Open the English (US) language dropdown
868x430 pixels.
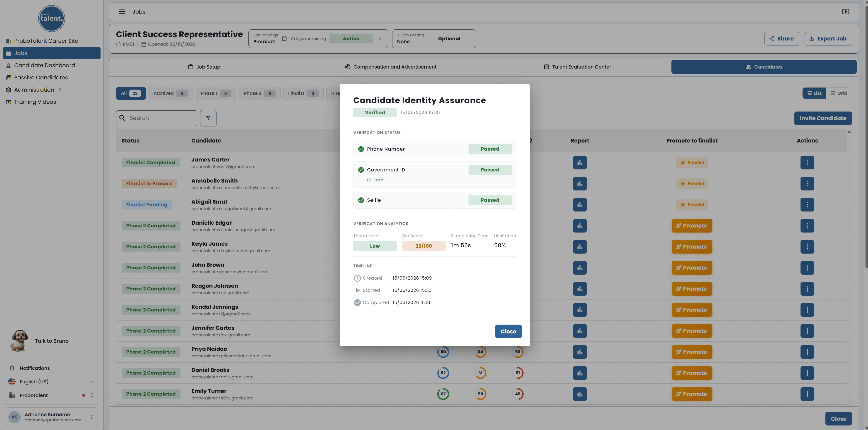click(51, 382)
